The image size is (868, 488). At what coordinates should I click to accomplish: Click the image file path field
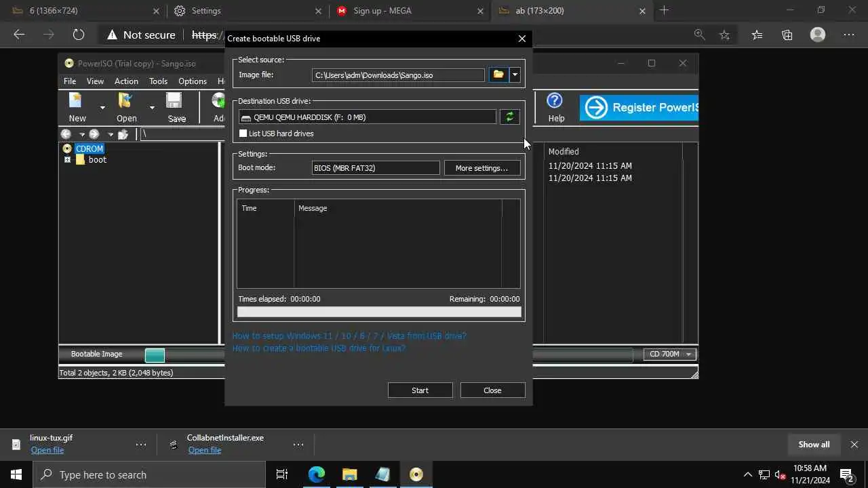click(398, 75)
